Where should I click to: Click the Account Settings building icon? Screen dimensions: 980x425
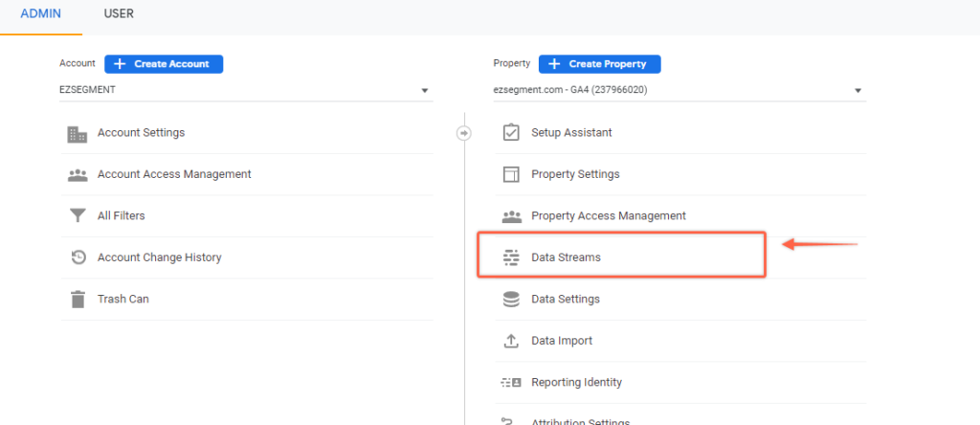point(78,133)
